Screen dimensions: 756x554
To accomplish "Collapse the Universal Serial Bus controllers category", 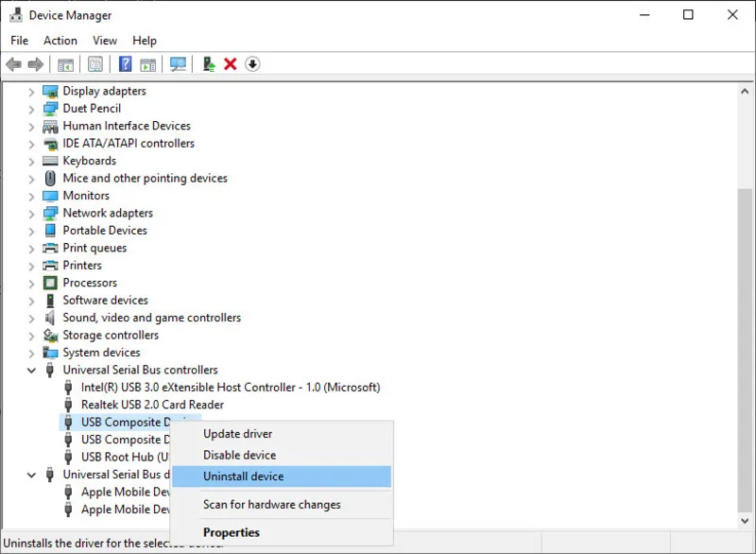I will pyautogui.click(x=31, y=370).
